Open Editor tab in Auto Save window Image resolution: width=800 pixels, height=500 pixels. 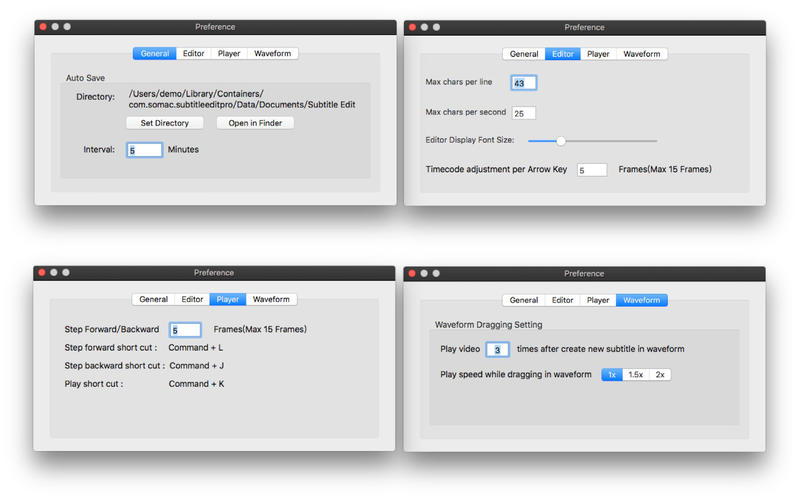193,54
